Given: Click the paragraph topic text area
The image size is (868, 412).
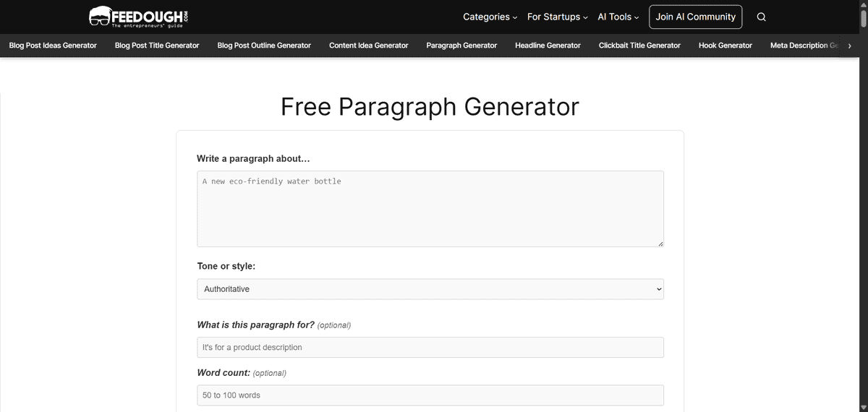Looking at the screenshot, I should pyautogui.click(x=430, y=208).
